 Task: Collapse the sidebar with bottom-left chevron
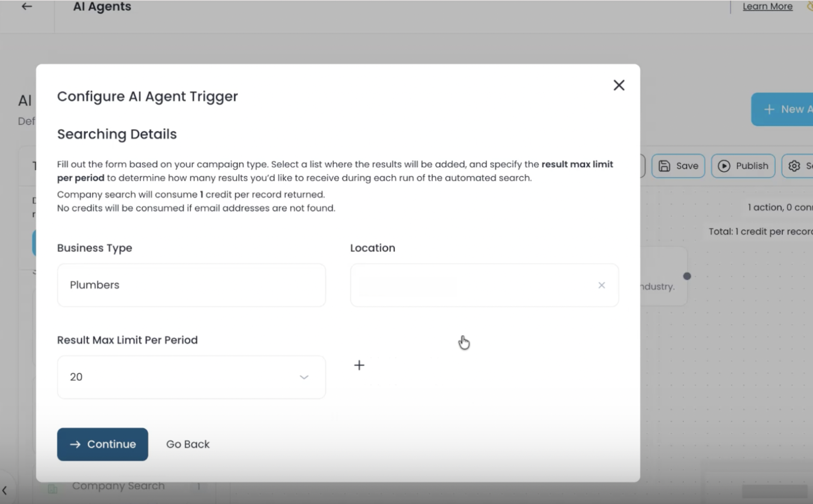tap(5, 490)
